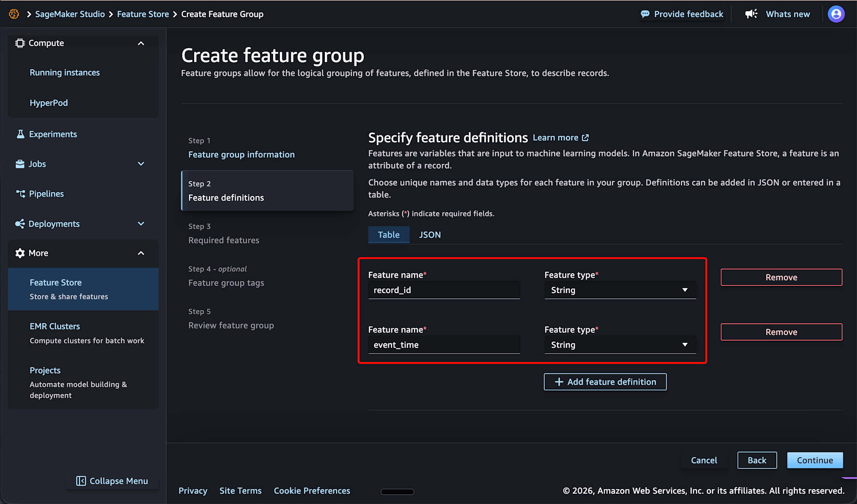Select Step 3 Required features

224,240
